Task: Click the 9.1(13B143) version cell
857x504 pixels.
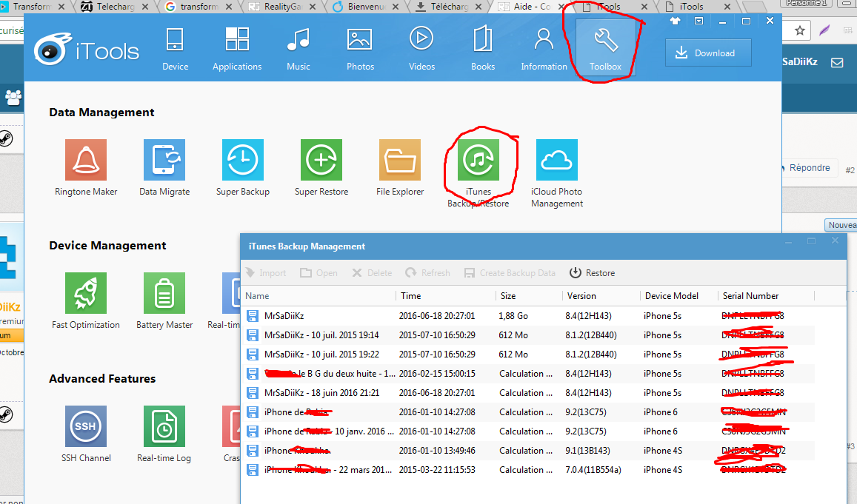Action: tap(587, 451)
